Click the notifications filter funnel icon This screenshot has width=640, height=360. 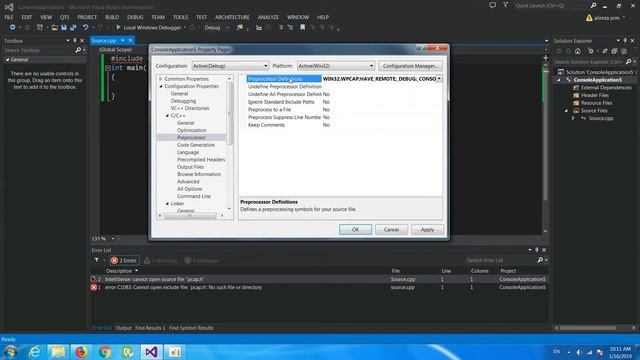[x=506, y=5]
